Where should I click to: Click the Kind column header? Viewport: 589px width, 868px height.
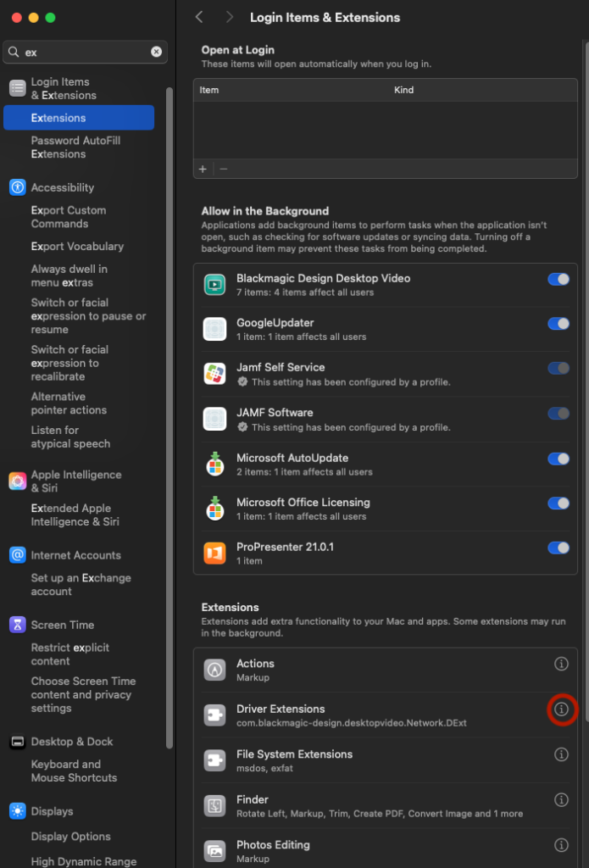(404, 90)
